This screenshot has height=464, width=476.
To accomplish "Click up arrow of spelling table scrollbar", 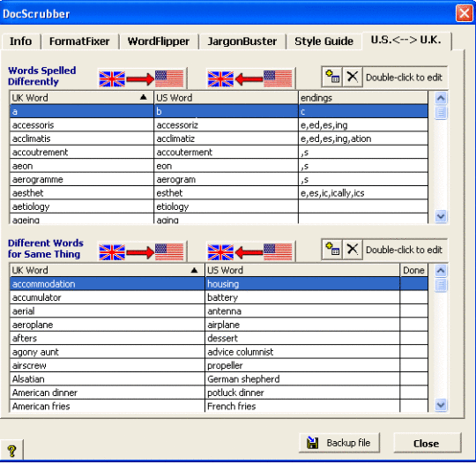I will [441, 98].
